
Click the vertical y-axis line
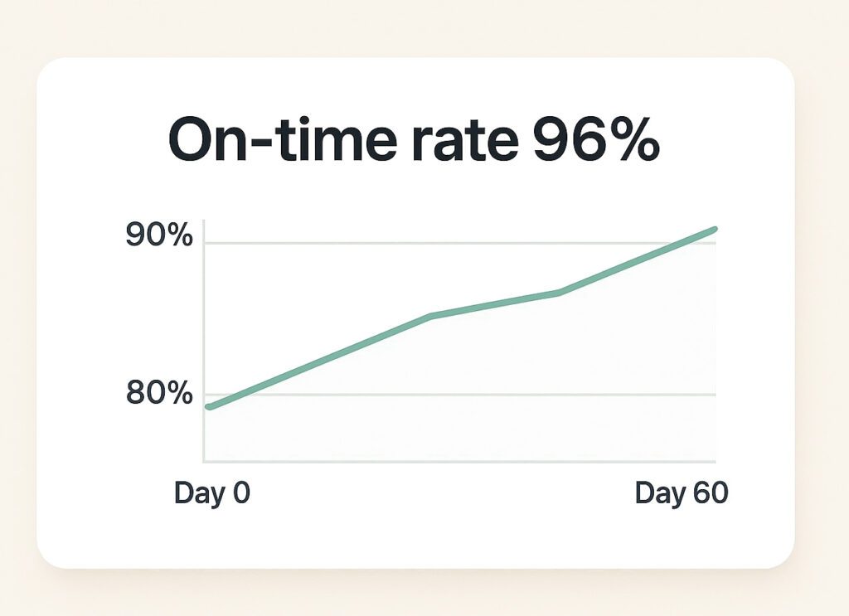203,332
